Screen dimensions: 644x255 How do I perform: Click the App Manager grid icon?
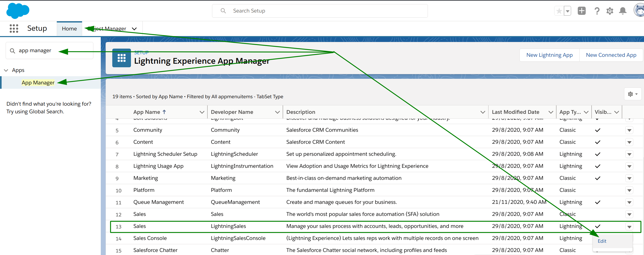tap(121, 58)
